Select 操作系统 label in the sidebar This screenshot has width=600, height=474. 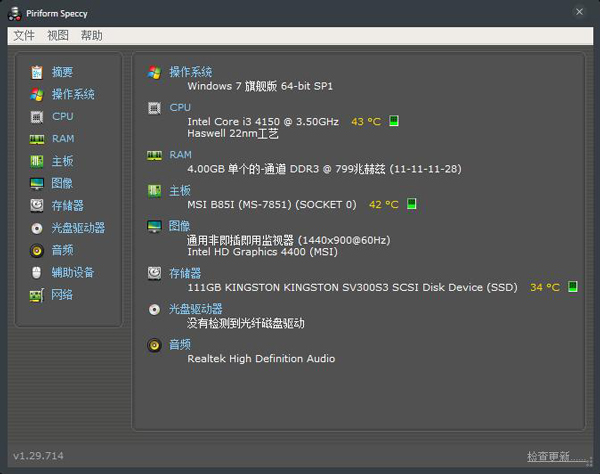click(x=73, y=94)
